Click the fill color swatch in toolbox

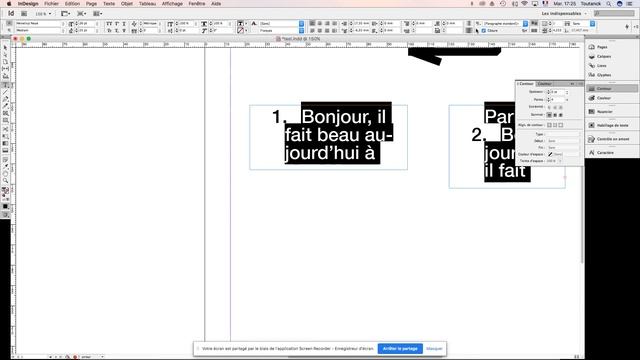tap(4, 190)
